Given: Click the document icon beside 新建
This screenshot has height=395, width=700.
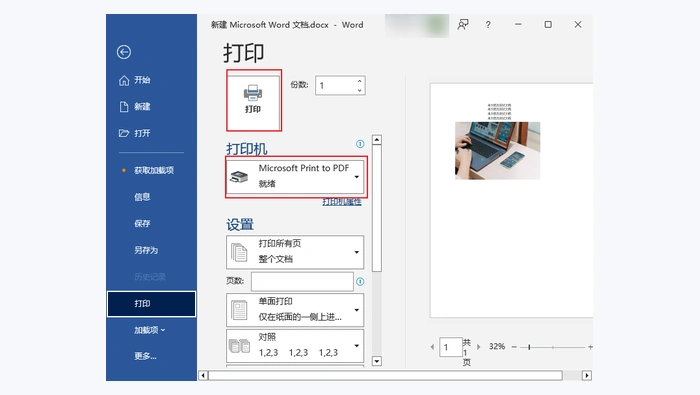Looking at the screenshot, I should click(x=124, y=107).
